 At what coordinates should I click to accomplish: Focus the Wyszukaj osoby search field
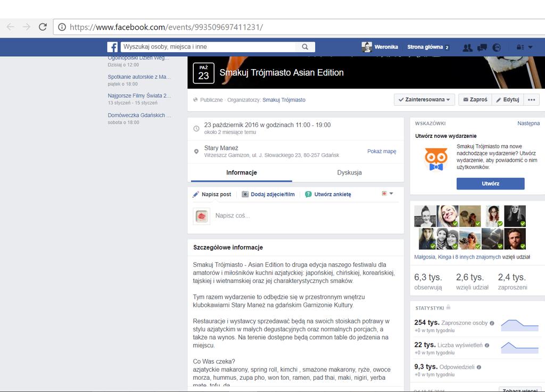click(208, 47)
